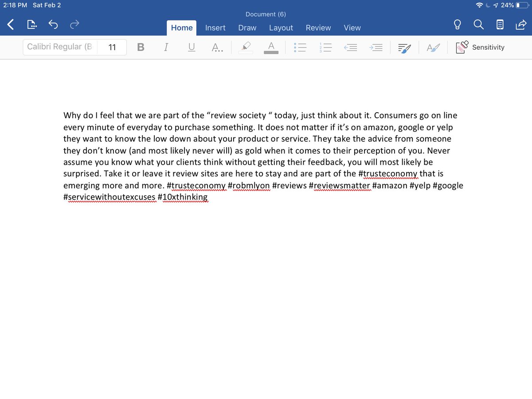Open the search magnifier

point(479,25)
